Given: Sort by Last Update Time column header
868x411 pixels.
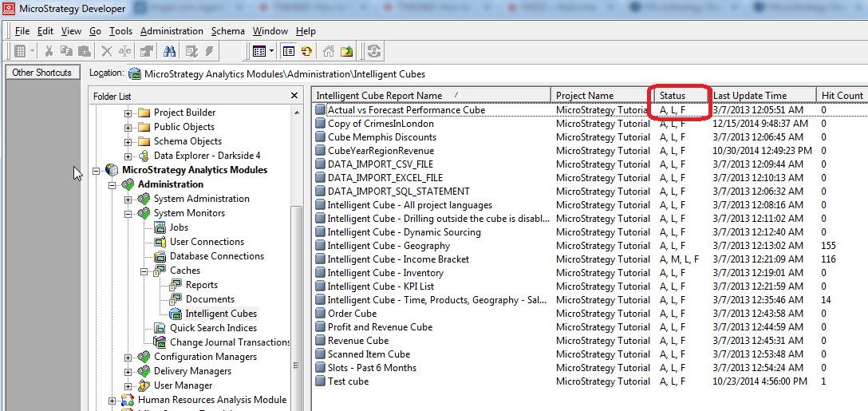Looking at the screenshot, I should [762, 95].
